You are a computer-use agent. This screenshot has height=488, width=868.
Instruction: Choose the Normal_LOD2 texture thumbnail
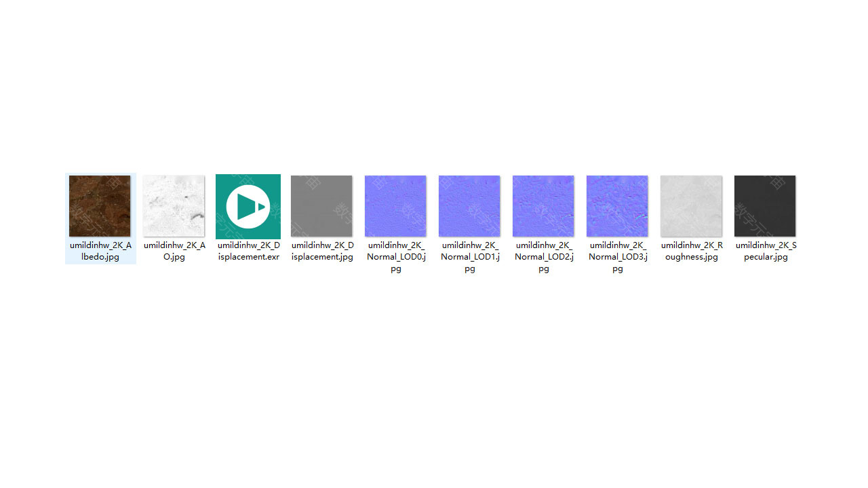543,206
